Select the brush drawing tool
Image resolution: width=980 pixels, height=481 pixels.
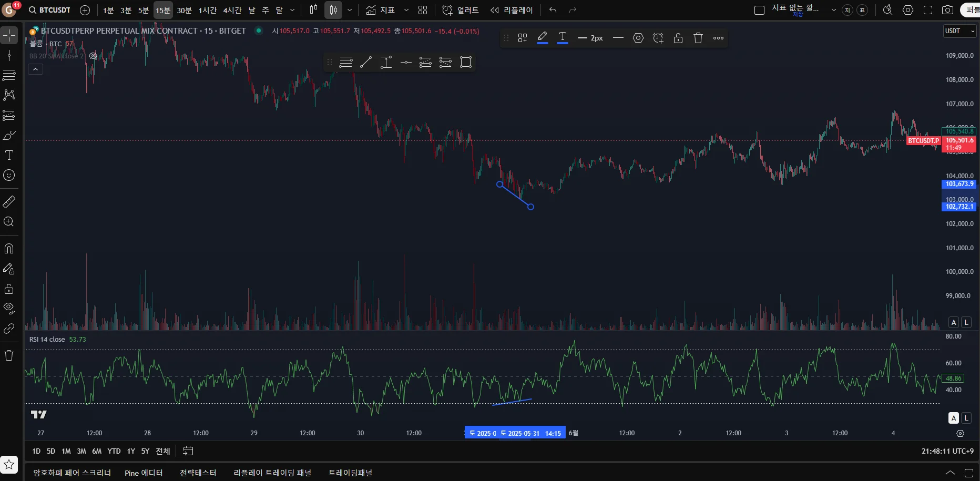pos(9,135)
